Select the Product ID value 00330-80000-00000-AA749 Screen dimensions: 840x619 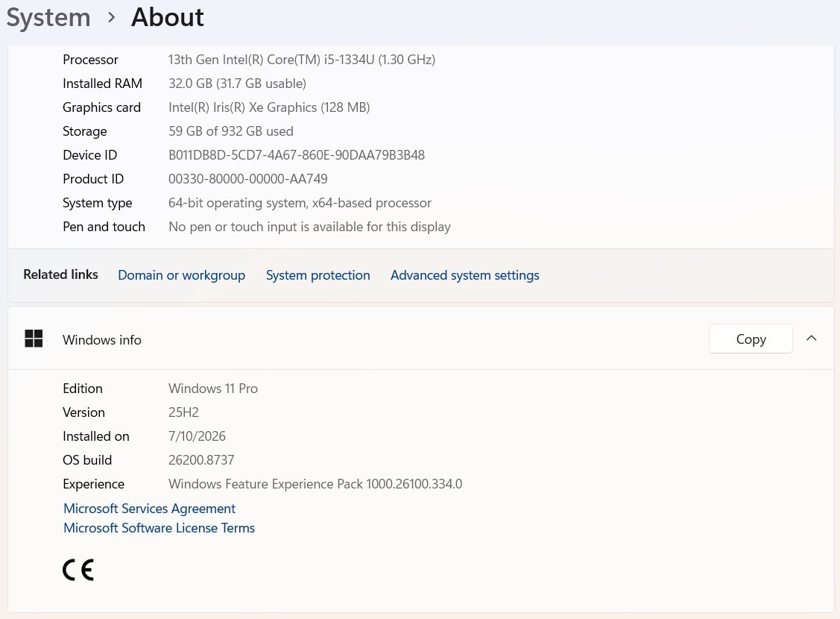click(x=248, y=179)
